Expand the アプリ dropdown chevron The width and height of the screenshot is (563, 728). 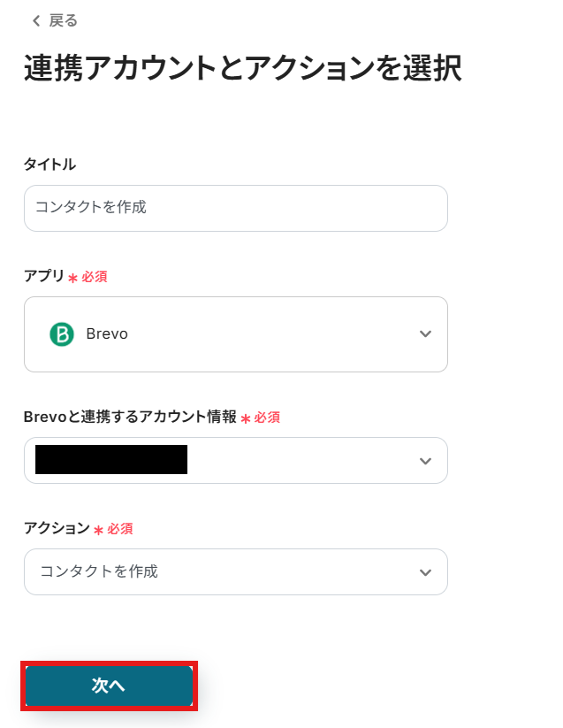pos(425,334)
